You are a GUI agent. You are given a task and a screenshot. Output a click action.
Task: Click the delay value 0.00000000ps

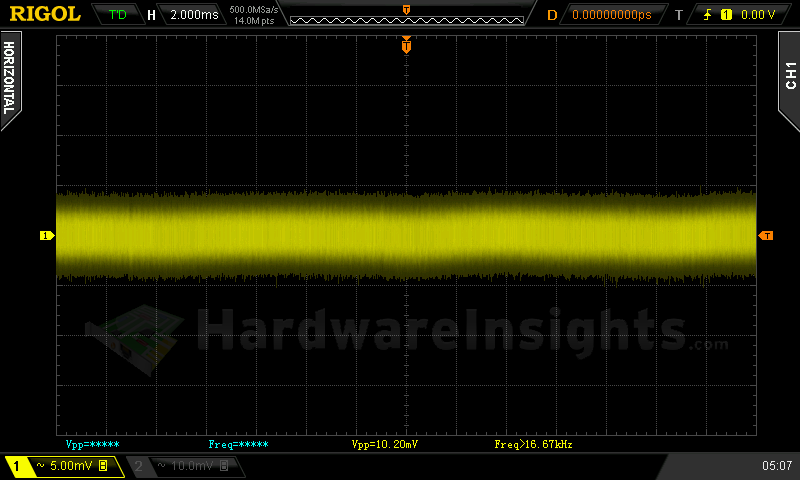[x=611, y=15]
